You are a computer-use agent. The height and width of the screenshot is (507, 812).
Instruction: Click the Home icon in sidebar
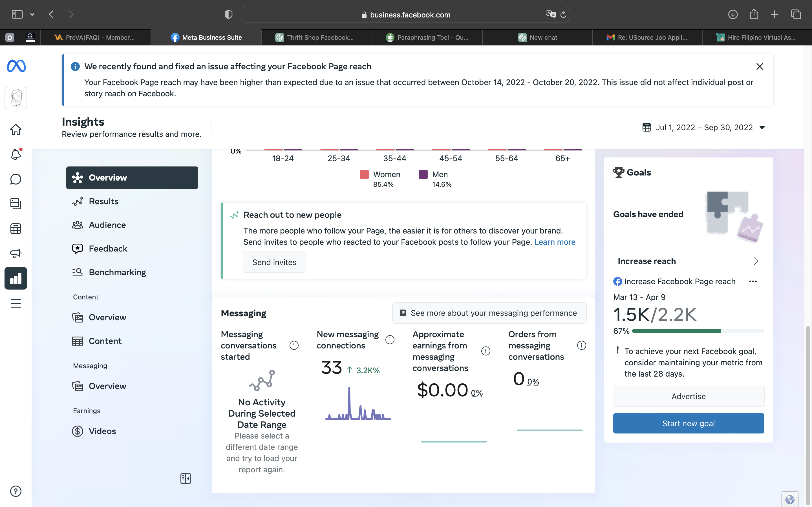tap(16, 130)
